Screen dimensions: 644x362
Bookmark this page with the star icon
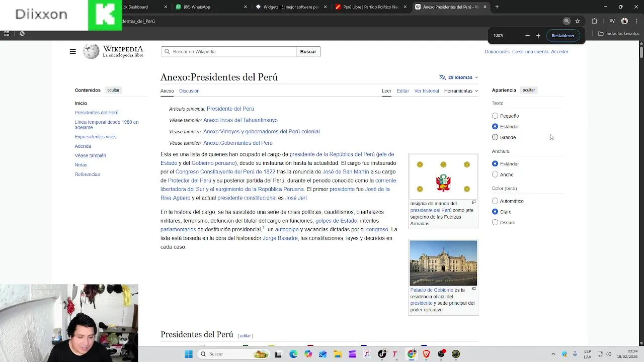(x=578, y=21)
